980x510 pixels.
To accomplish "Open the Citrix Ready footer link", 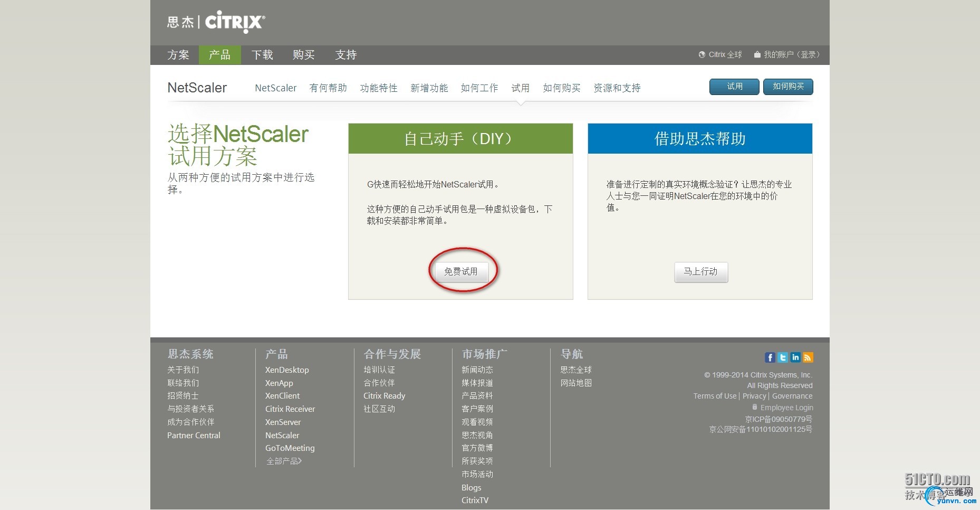I will [x=384, y=396].
